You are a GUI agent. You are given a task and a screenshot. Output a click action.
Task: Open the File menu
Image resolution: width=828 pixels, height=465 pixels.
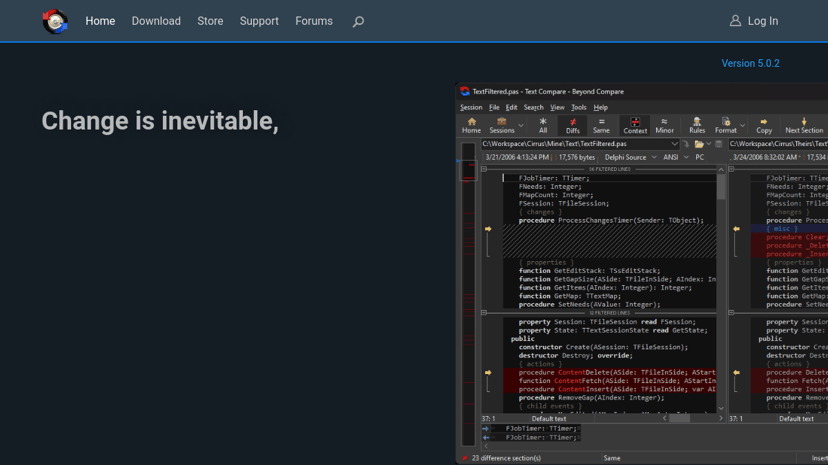click(x=494, y=107)
